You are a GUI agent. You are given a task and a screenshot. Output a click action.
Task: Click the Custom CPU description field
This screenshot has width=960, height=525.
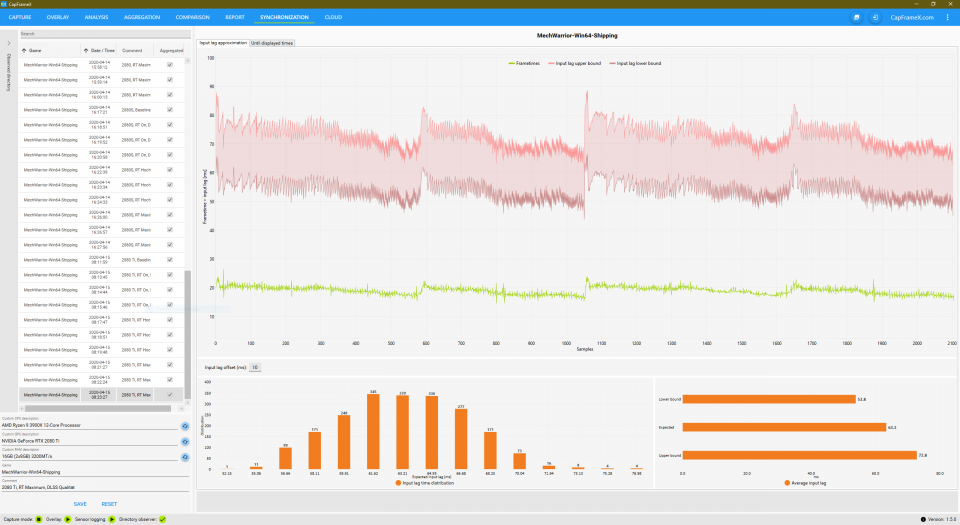point(89,425)
